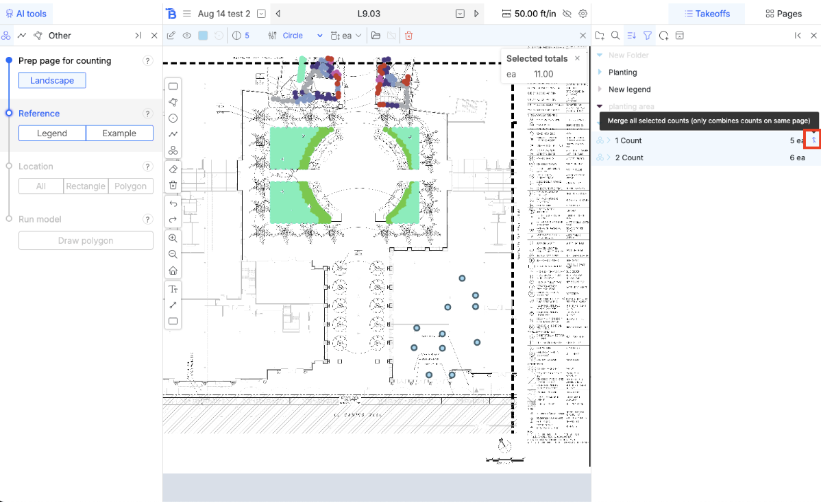Click the collapse-all panel icon

click(x=680, y=36)
